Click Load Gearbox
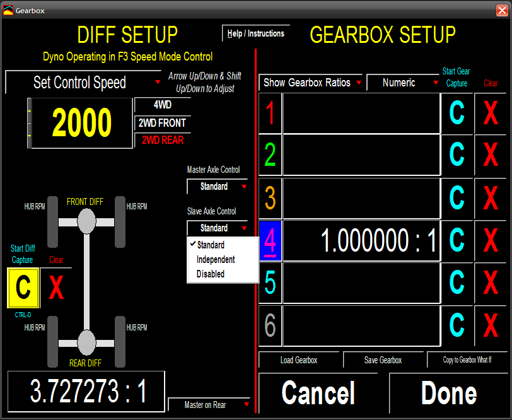This screenshot has height=420, width=512. (x=299, y=360)
